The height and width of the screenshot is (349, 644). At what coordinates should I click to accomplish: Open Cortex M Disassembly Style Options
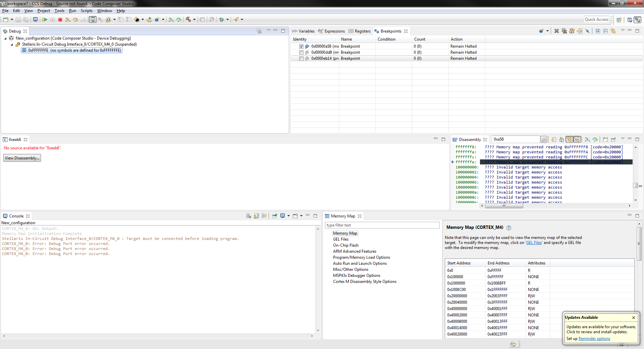point(365,282)
